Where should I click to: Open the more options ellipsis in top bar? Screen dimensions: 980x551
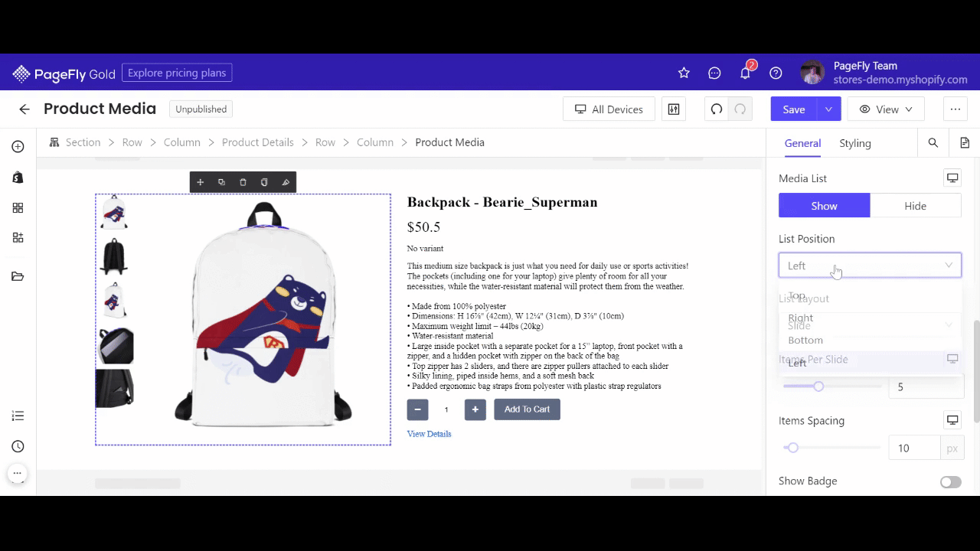pyautogui.click(x=955, y=109)
